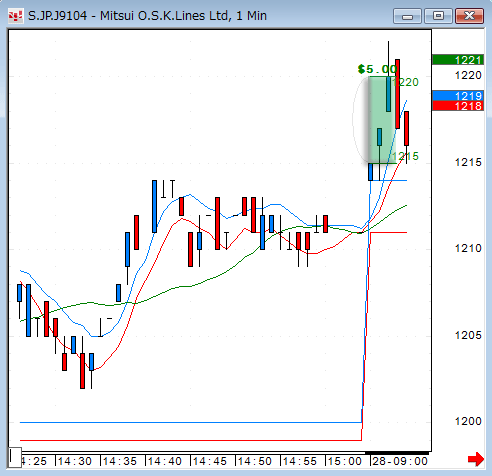
Task: Select the green 1221 price marker
Action: click(x=458, y=60)
